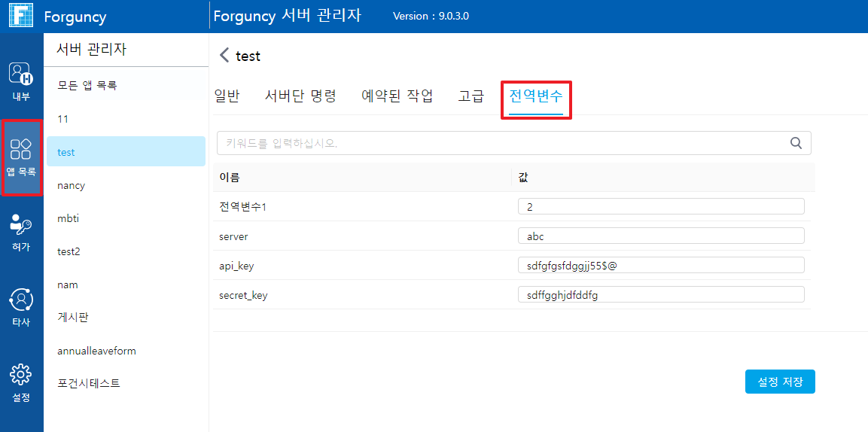868x432 pixels.
Task: Open the 내부 users section
Action: tap(22, 81)
